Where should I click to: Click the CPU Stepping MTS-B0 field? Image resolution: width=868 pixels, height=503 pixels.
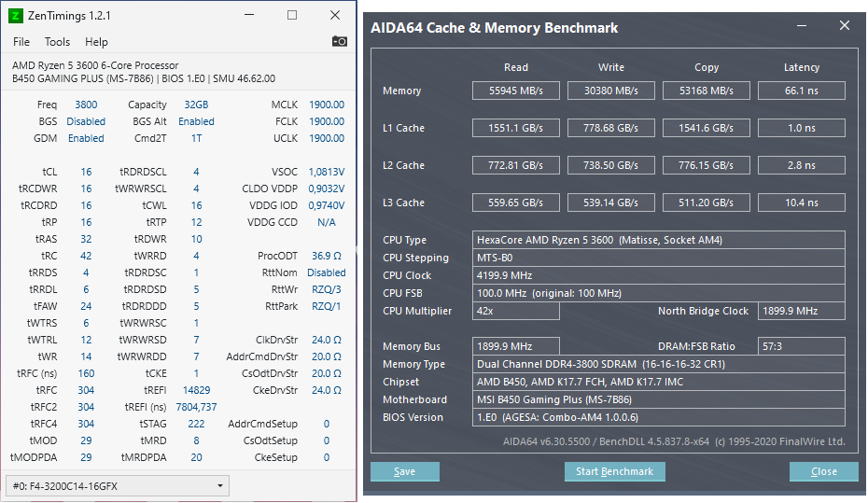pos(659,258)
